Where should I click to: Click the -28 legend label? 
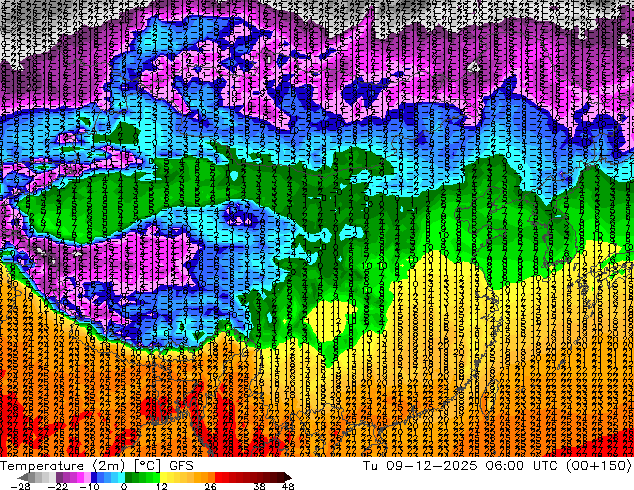click(x=20, y=486)
